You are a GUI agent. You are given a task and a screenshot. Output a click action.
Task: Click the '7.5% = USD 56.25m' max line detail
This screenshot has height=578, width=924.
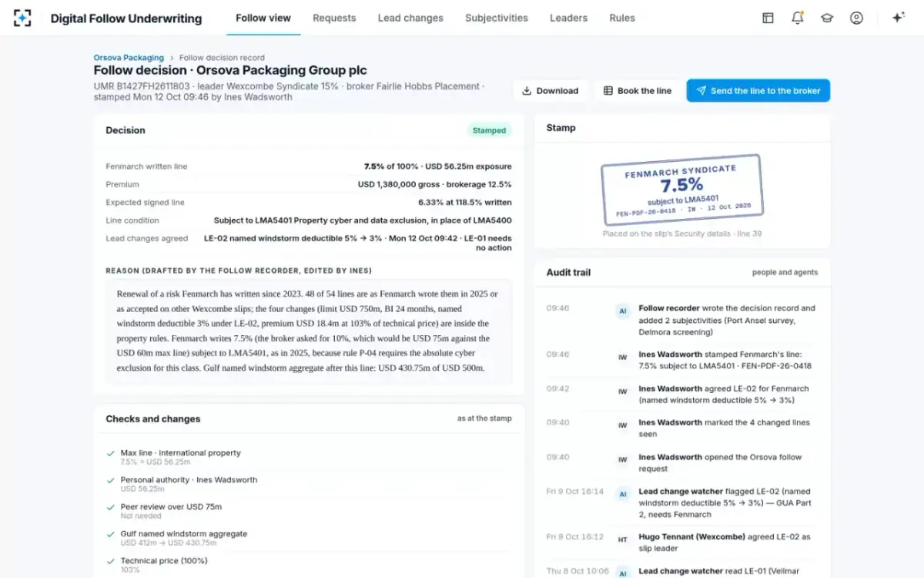(x=156, y=462)
